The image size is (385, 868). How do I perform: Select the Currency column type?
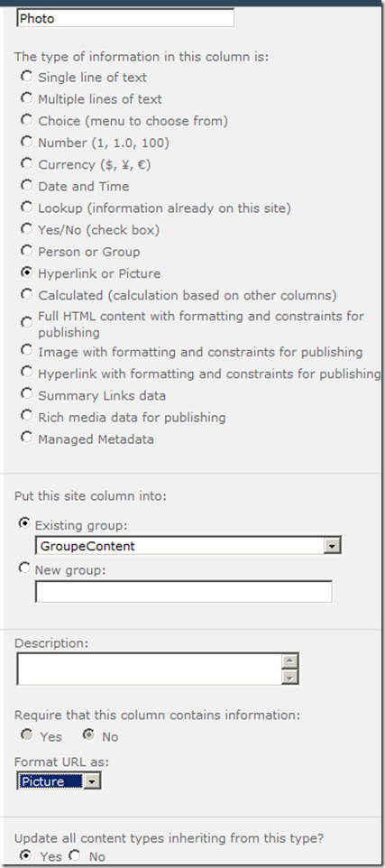coord(26,163)
